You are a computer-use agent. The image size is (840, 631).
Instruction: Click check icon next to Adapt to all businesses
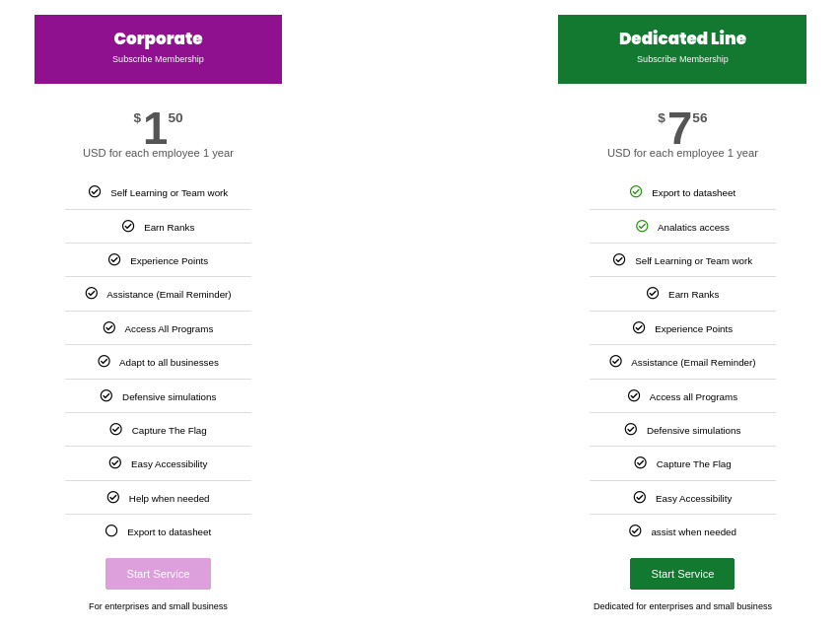pyautogui.click(x=104, y=361)
